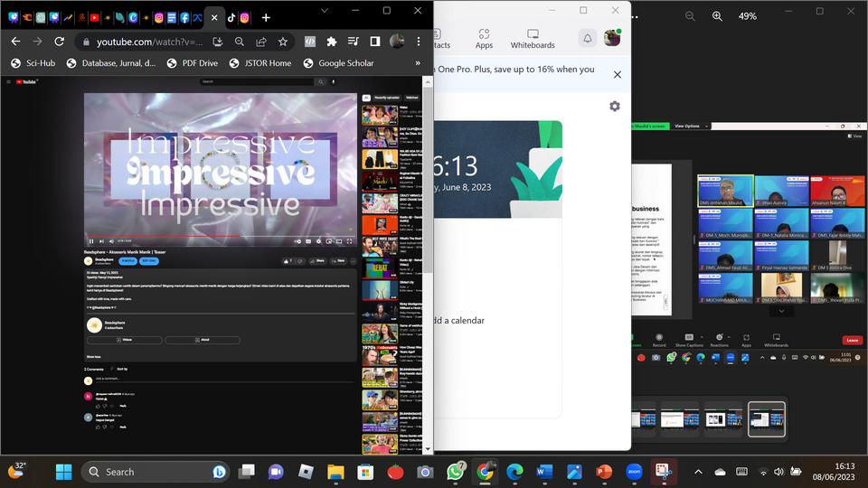868x488 pixels.
Task: Open File Explorer from taskbar
Action: click(335, 472)
